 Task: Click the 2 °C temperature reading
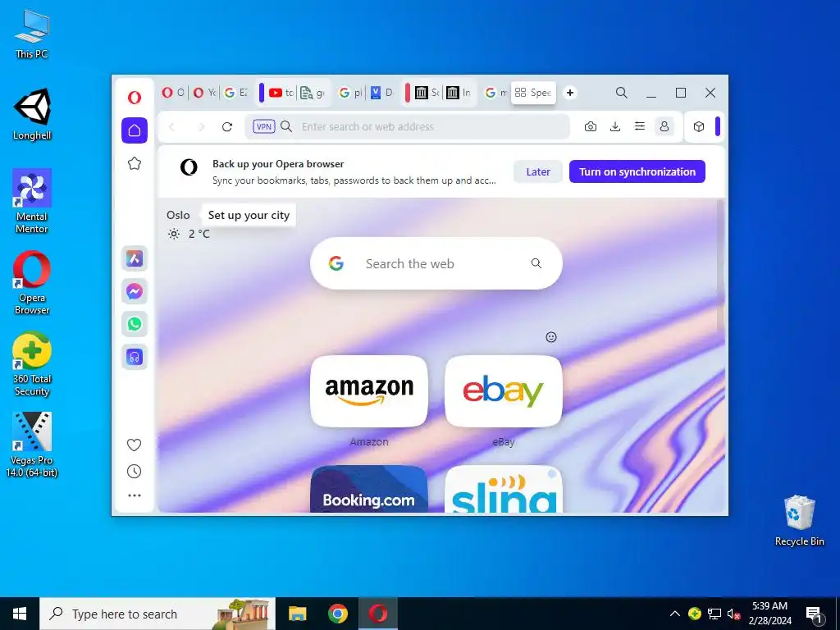coord(199,234)
